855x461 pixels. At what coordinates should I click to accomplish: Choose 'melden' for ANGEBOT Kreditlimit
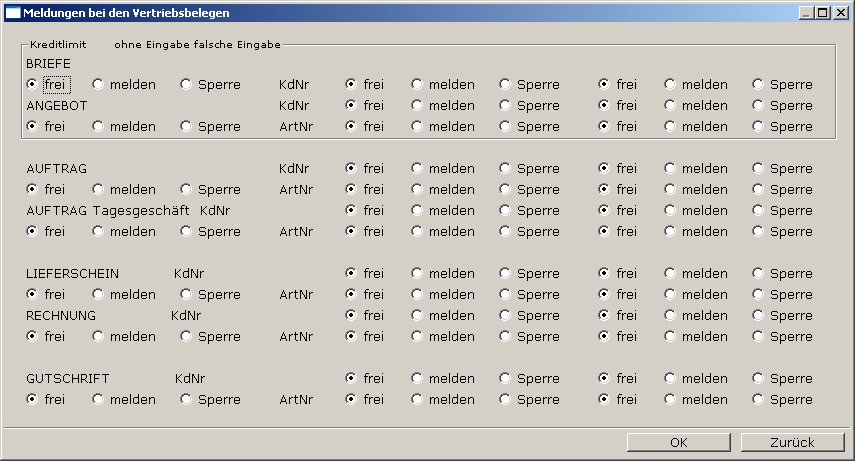[98, 127]
